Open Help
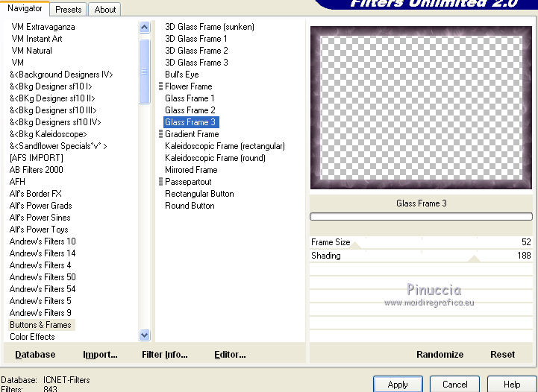The height and width of the screenshot is (392, 538). (x=512, y=384)
